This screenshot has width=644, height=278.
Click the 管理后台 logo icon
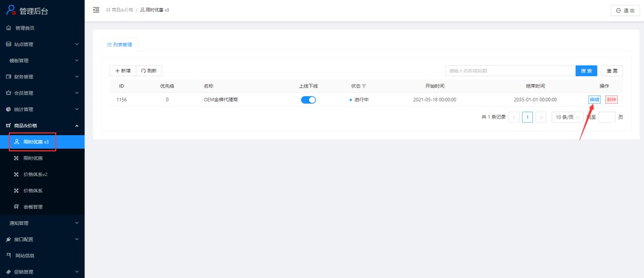pos(11,10)
